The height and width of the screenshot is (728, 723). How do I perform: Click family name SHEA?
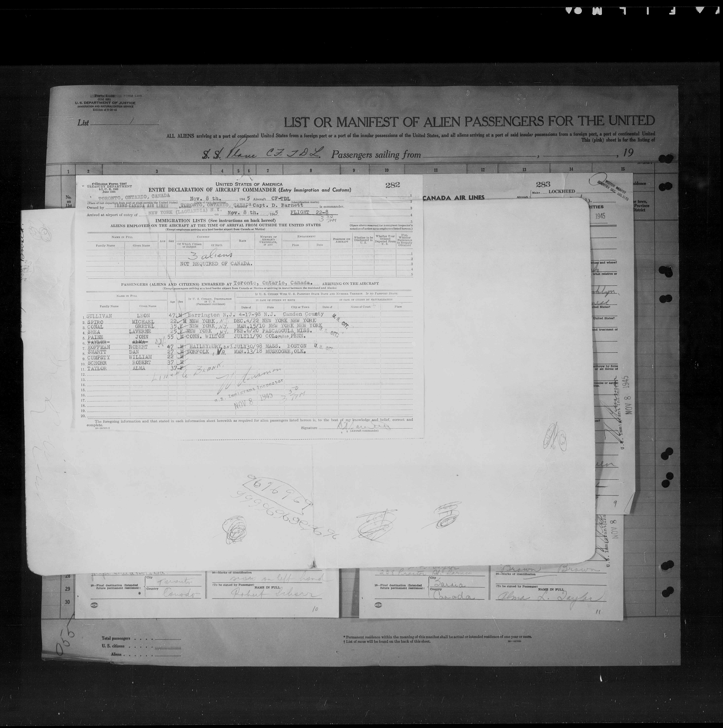(x=94, y=332)
